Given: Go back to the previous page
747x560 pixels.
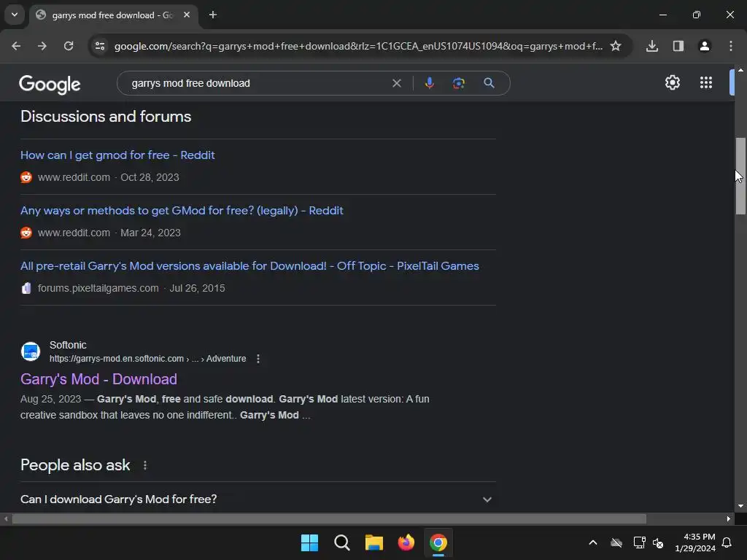Looking at the screenshot, I should pyautogui.click(x=16, y=46).
